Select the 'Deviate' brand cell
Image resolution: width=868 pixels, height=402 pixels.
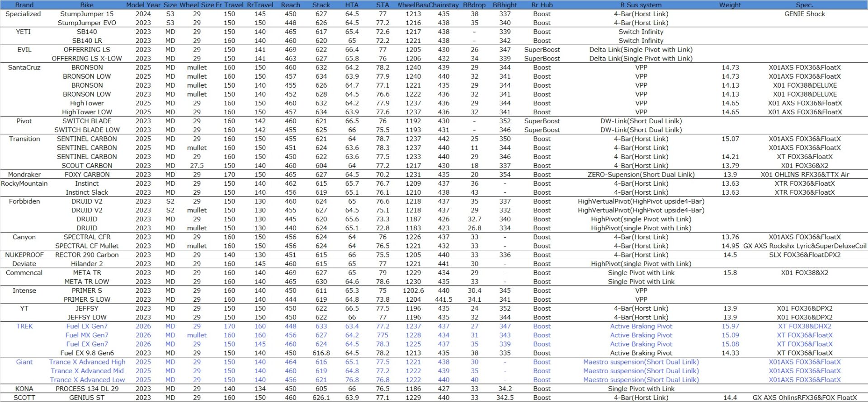(x=24, y=264)
